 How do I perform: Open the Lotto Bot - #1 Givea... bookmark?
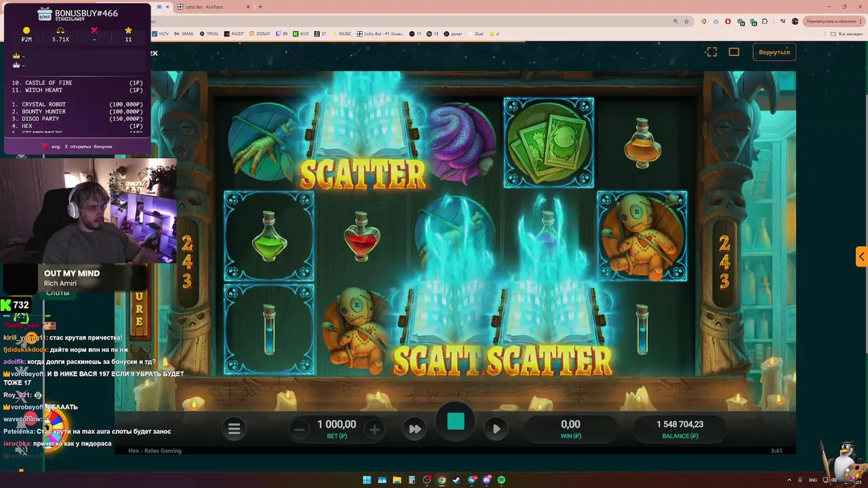[x=380, y=33]
